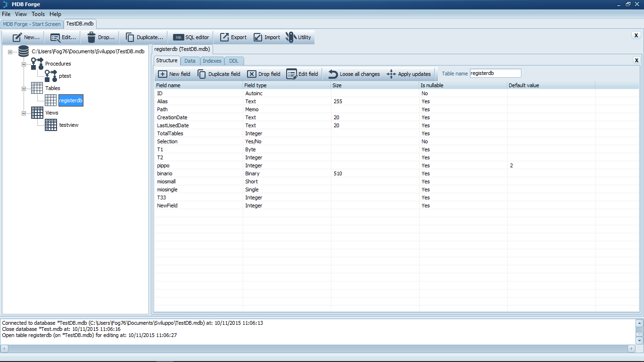Click log horizontal scrollbar right arrow

[632, 348]
